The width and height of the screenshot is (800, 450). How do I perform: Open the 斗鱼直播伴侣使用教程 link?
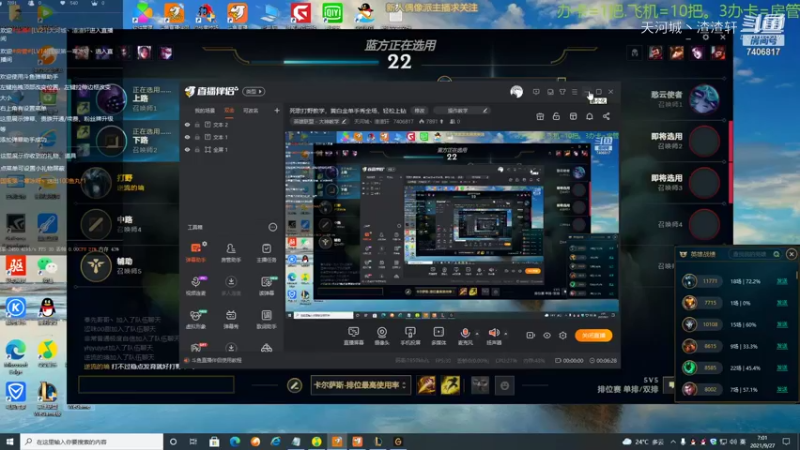[216, 360]
